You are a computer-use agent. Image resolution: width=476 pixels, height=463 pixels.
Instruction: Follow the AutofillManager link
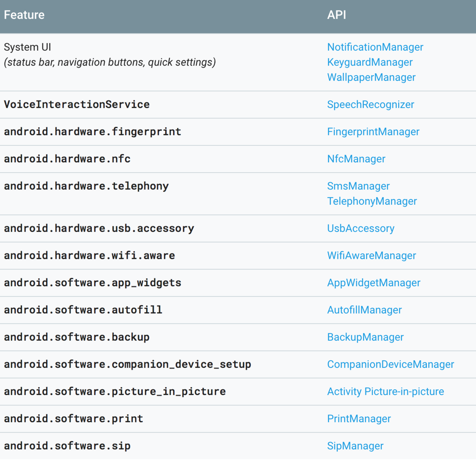(364, 310)
